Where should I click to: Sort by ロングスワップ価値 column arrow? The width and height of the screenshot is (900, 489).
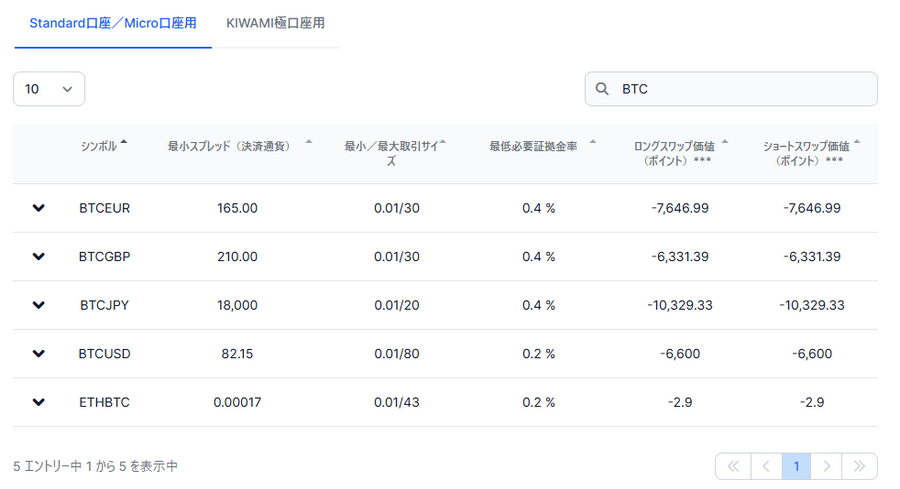(x=725, y=141)
